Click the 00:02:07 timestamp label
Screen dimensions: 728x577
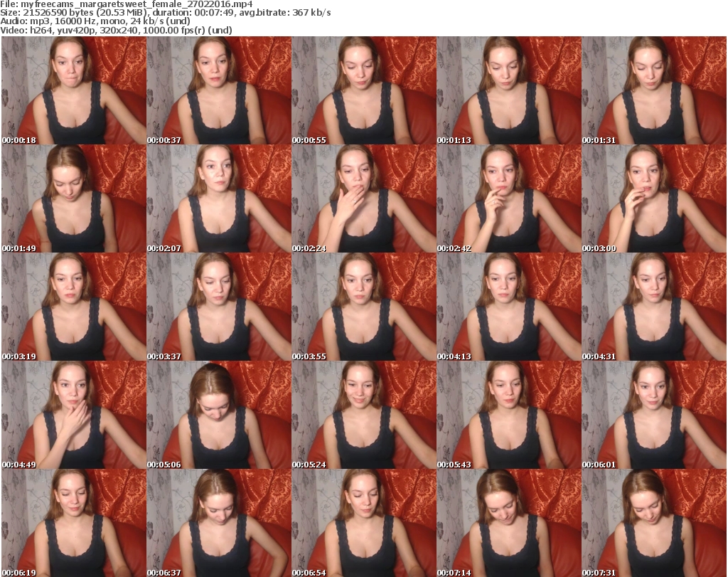click(x=163, y=248)
